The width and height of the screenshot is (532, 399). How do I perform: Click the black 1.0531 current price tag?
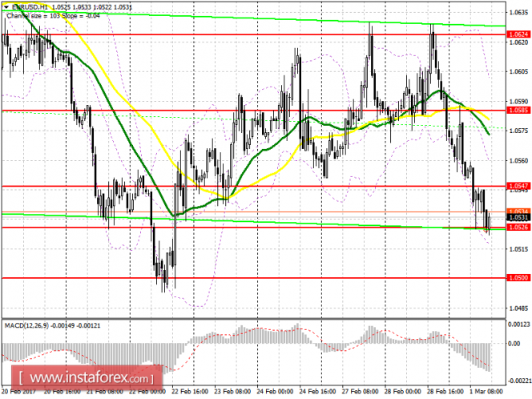tap(518, 217)
